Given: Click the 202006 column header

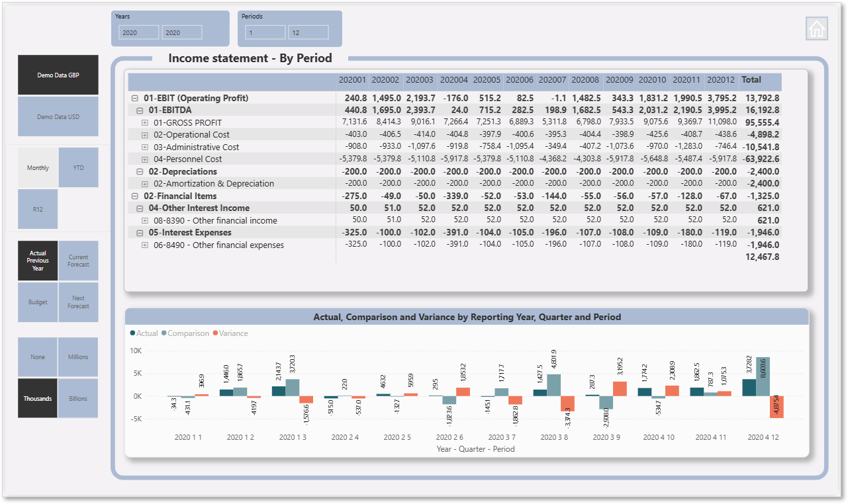Looking at the screenshot, I should point(520,79).
